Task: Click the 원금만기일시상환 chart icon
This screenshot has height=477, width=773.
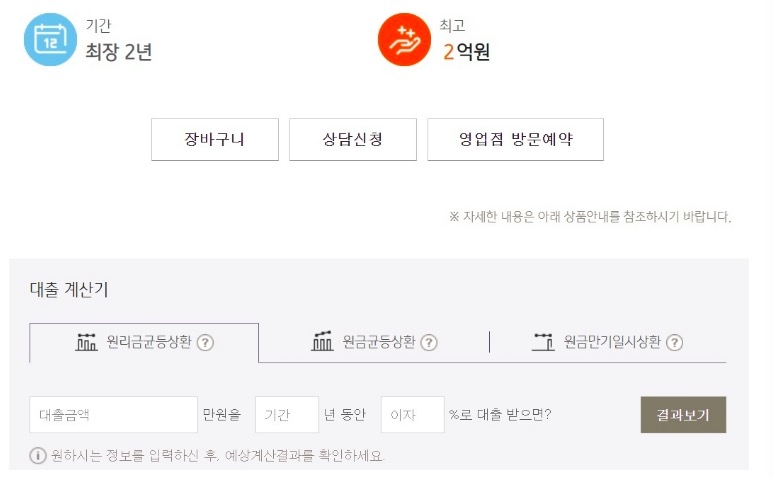Action: click(543, 341)
